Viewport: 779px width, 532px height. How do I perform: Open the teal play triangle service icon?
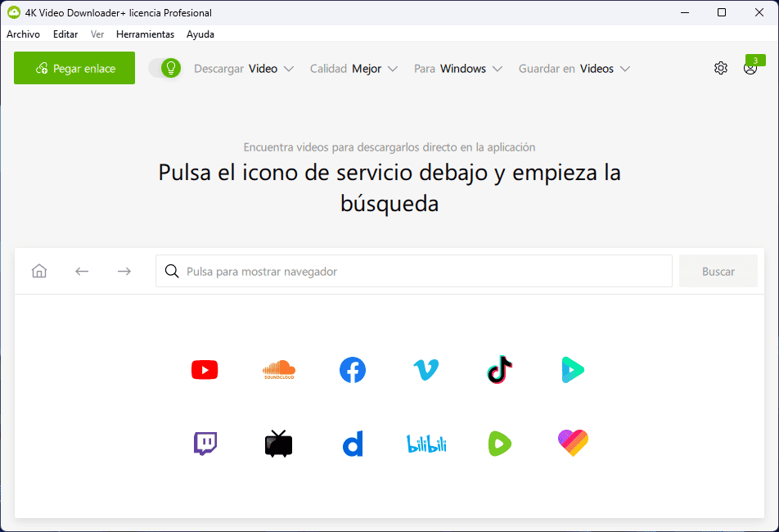(573, 370)
